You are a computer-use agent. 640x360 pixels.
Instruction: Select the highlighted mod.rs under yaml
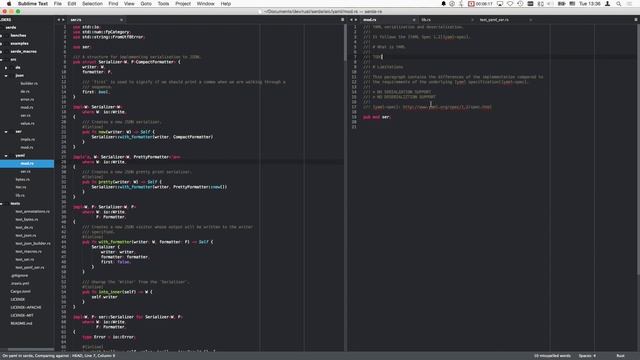[27, 164]
